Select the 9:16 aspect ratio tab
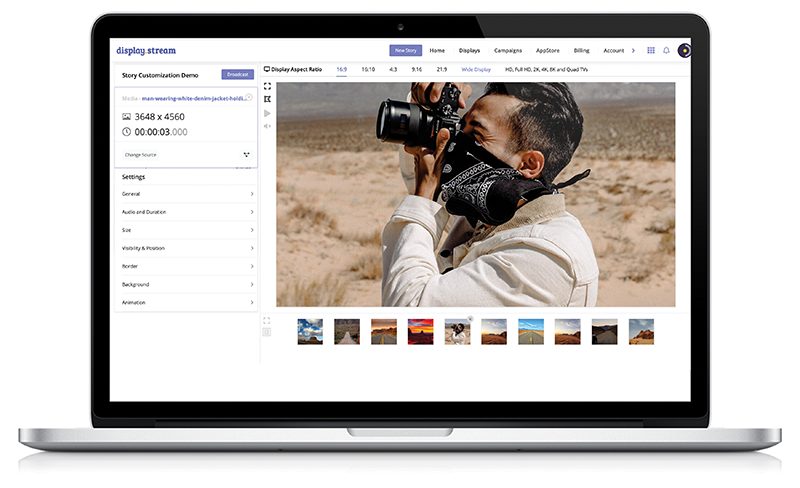 (x=417, y=69)
